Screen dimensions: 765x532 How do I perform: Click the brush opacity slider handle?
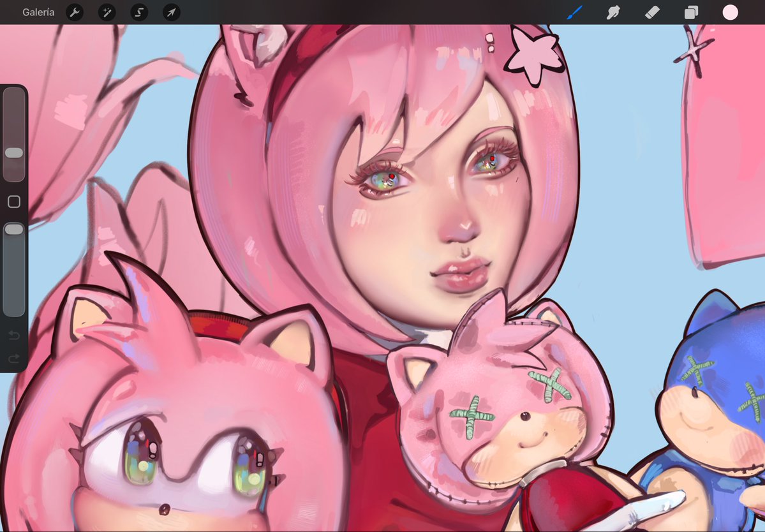pos(13,229)
